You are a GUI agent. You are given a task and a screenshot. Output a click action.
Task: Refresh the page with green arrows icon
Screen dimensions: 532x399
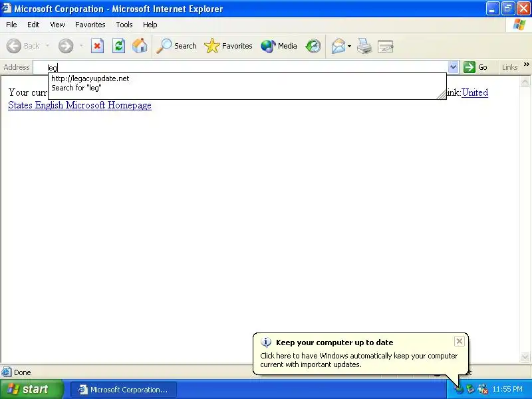coord(118,46)
